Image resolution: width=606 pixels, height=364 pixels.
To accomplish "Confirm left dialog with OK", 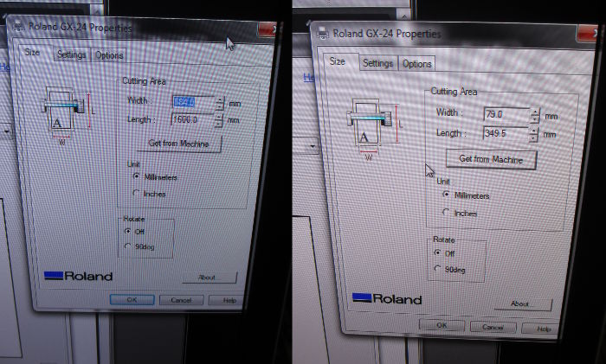I will pos(132,299).
